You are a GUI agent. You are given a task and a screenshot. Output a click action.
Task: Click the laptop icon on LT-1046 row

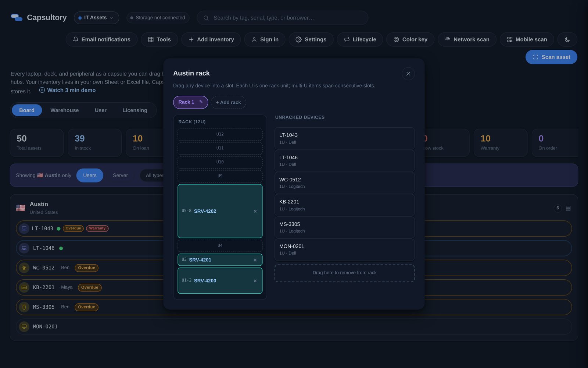click(x=24, y=248)
